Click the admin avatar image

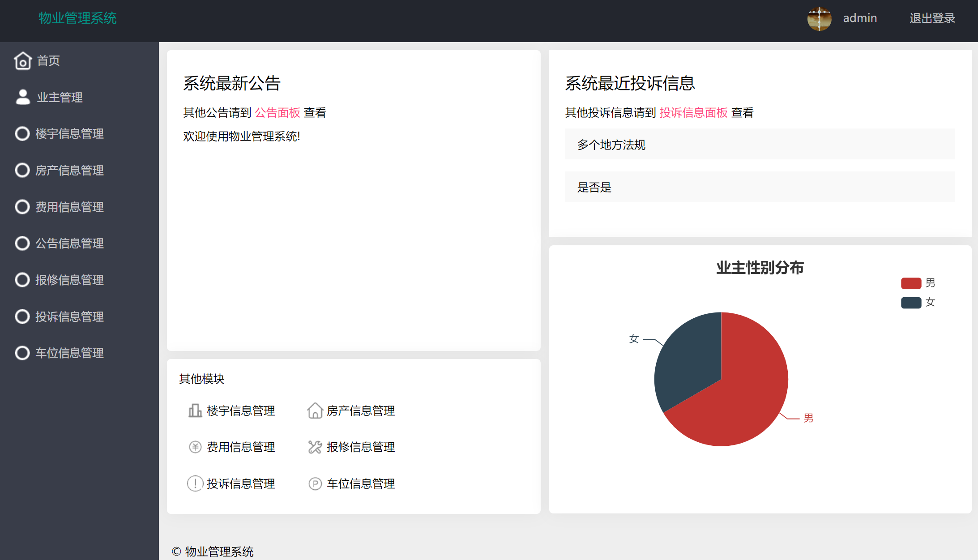[x=819, y=18]
